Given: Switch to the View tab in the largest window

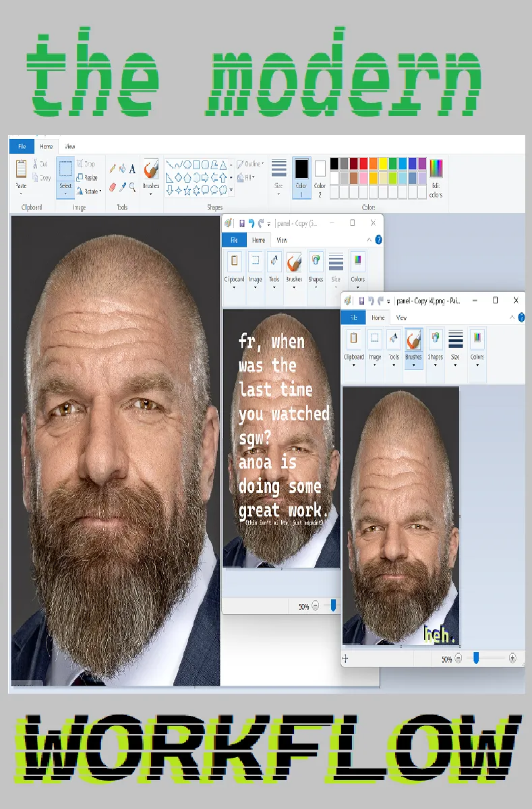Looking at the screenshot, I should coord(70,146).
